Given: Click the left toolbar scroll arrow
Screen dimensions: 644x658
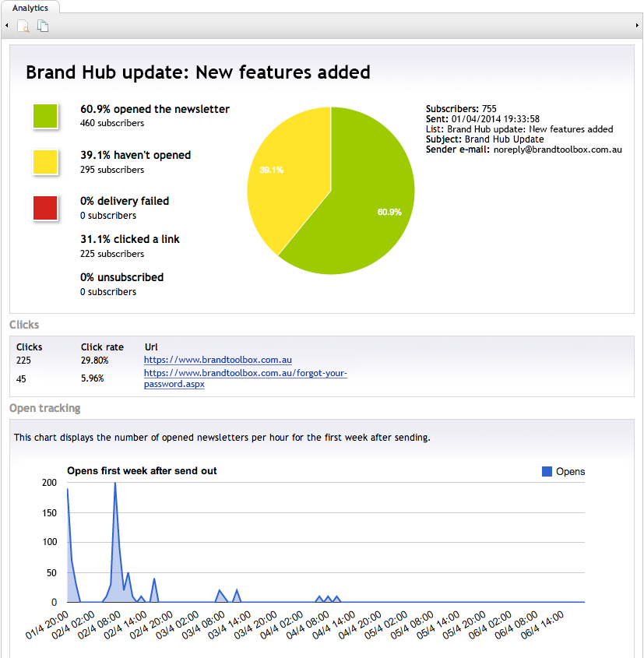Looking at the screenshot, I should 6,26.
